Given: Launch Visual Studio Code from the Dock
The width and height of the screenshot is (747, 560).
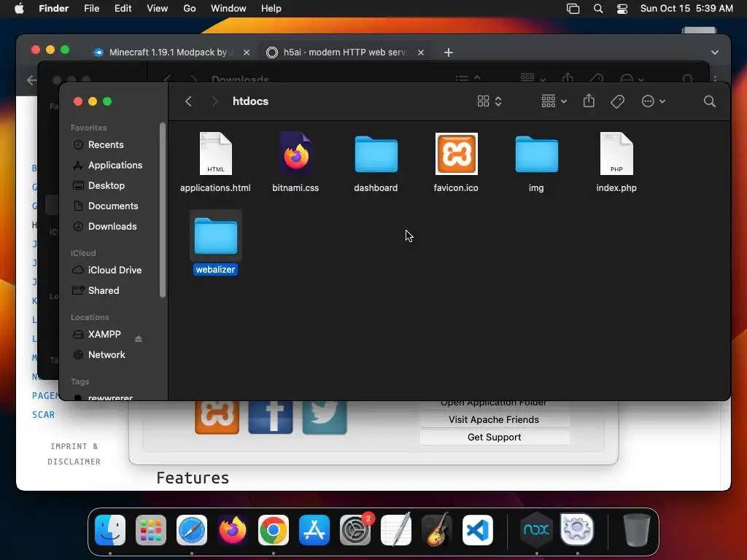Looking at the screenshot, I should click(x=477, y=530).
